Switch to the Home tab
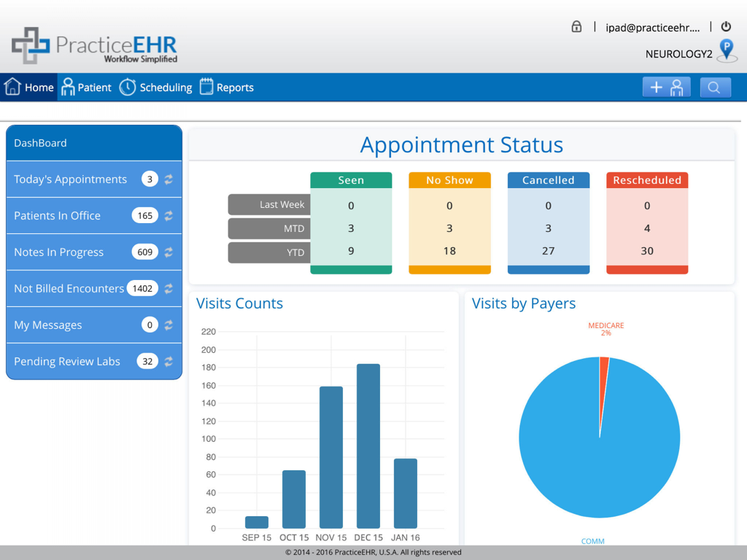Viewport: 747px width, 560px height. pos(29,87)
